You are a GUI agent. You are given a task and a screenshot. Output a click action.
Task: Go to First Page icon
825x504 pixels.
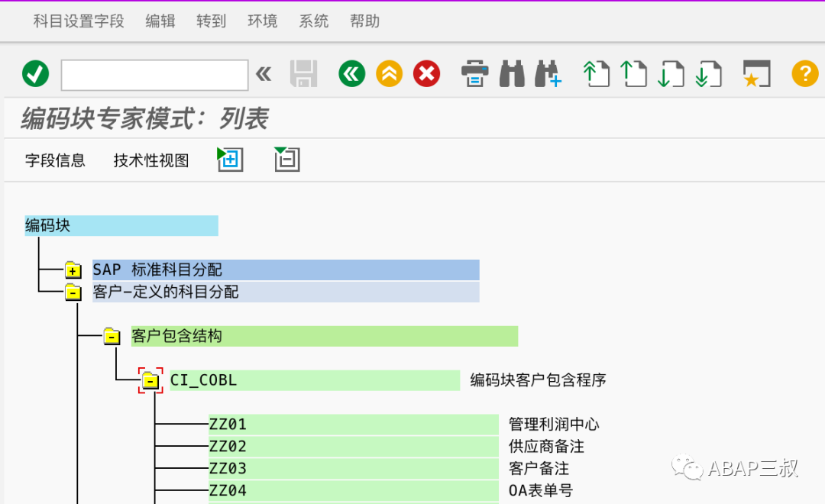pos(597,73)
